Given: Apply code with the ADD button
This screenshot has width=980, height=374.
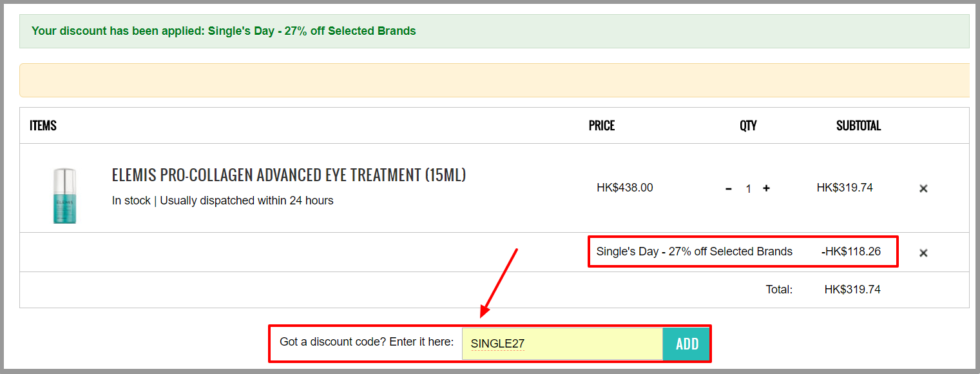Looking at the screenshot, I should click(687, 344).
